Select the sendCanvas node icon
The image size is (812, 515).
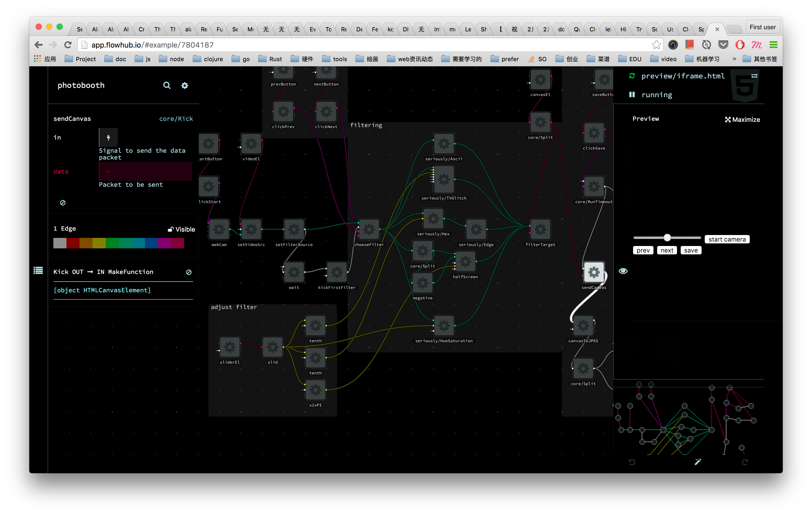pyautogui.click(x=594, y=272)
